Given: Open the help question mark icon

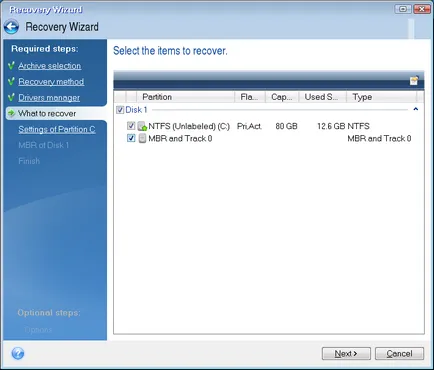Looking at the screenshot, I should 18,353.
